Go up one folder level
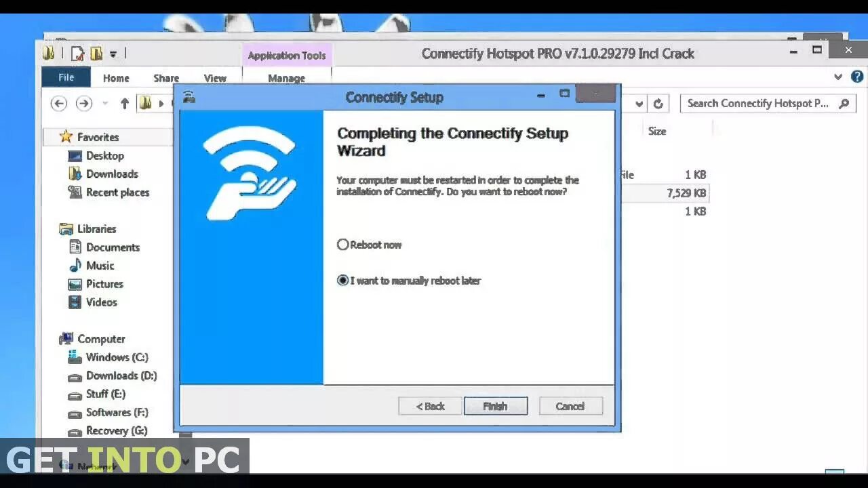This screenshot has height=488, width=868. click(x=124, y=103)
